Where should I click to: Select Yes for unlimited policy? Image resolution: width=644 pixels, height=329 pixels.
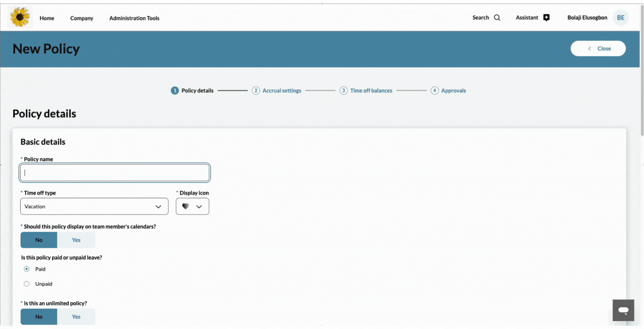76,317
